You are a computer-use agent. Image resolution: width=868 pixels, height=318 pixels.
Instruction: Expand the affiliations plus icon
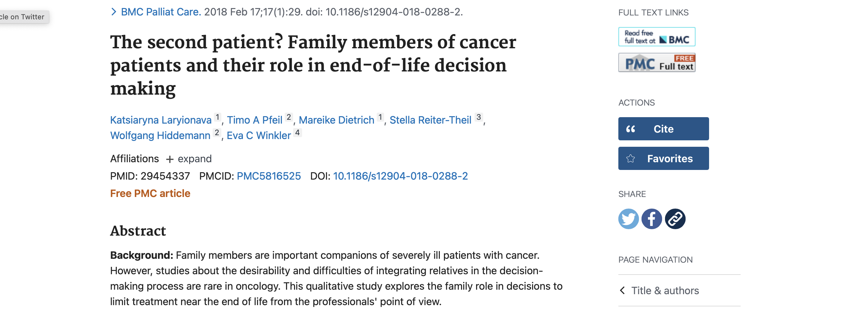click(x=170, y=159)
